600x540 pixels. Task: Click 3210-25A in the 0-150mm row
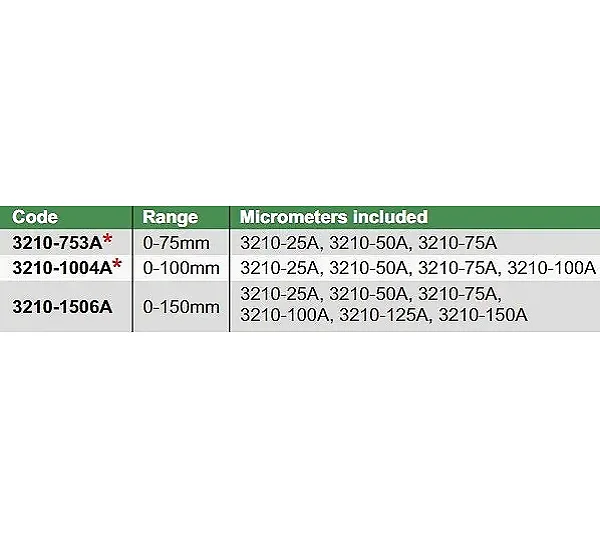(x=280, y=294)
